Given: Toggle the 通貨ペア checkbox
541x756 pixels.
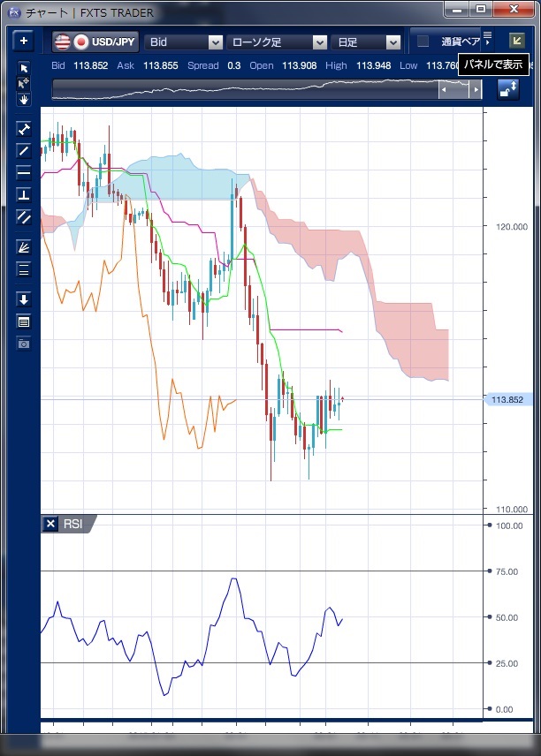Looking at the screenshot, I should click(x=423, y=42).
